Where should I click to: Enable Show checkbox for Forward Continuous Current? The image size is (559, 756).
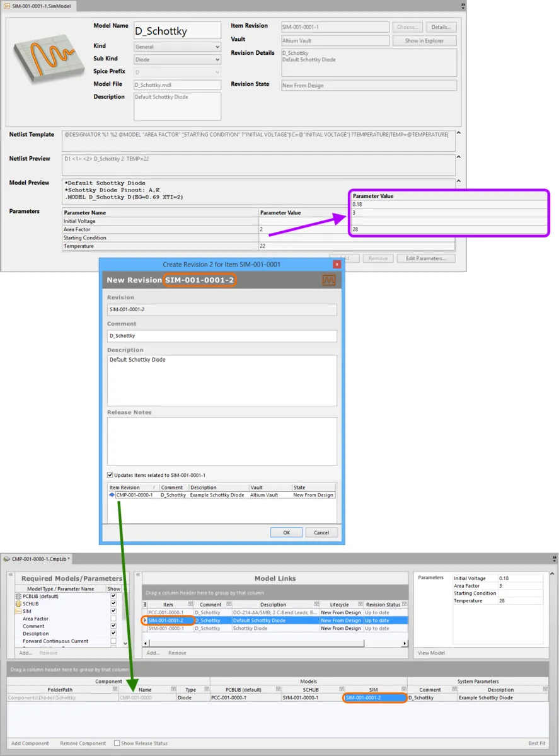tap(113, 641)
